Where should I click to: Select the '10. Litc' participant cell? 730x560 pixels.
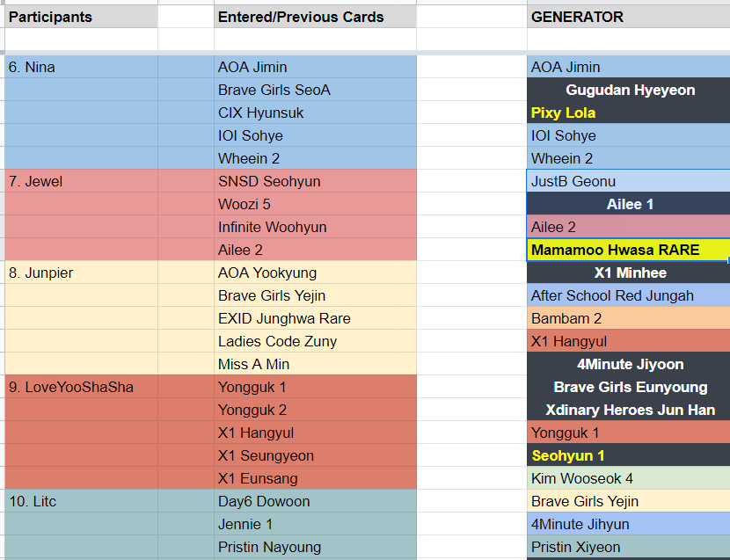coord(82,501)
